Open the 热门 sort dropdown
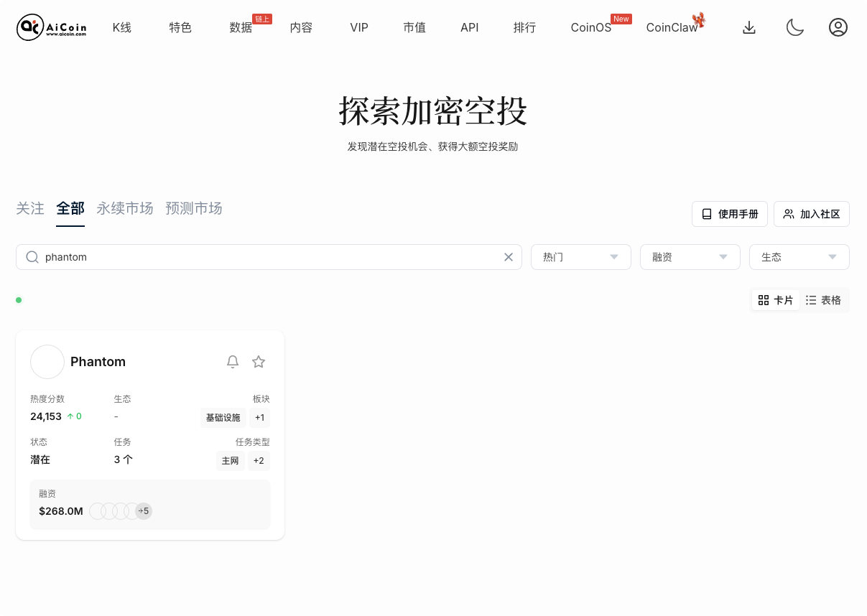Screen dimensions: 867x616 (x=581, y=257)
